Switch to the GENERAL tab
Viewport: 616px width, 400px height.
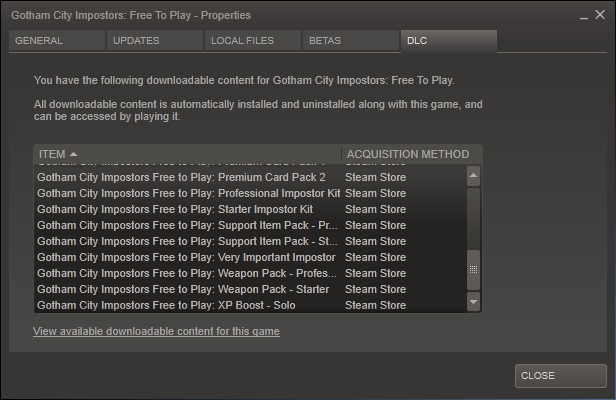pyautogui.click(x=57, y=40)
